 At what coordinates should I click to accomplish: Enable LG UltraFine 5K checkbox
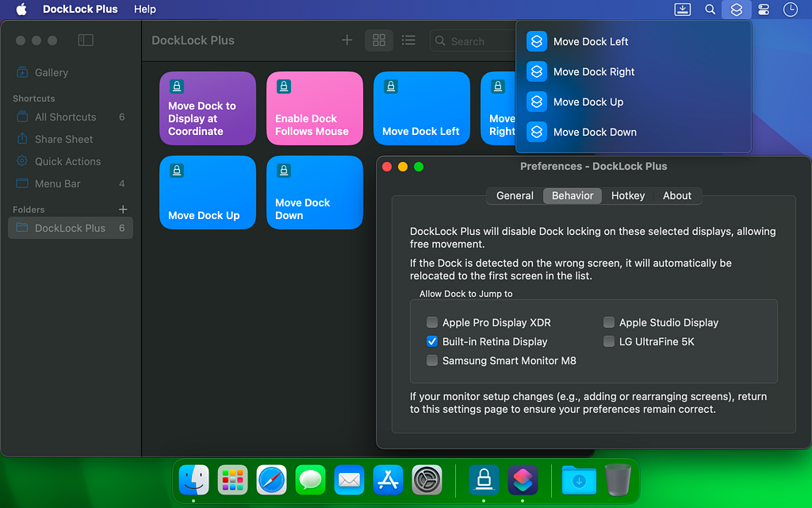pyautogui.click(x=609, y=341)
